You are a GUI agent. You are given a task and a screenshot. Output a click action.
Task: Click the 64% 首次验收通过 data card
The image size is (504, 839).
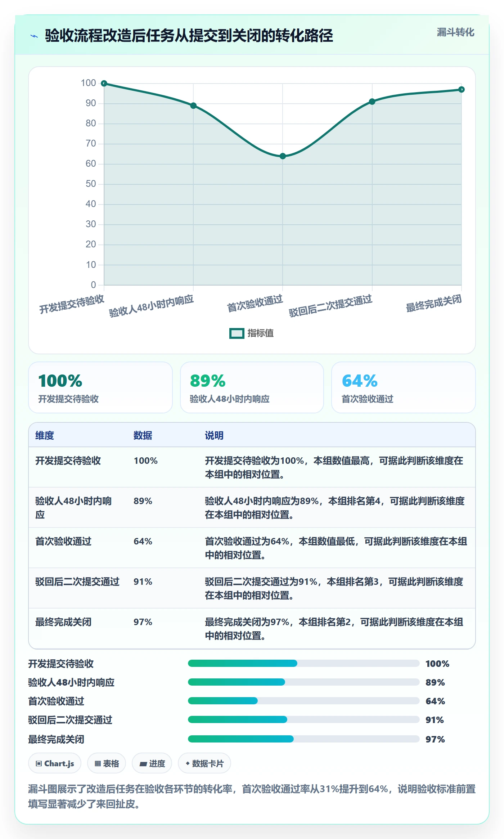[x=404, y=387]
